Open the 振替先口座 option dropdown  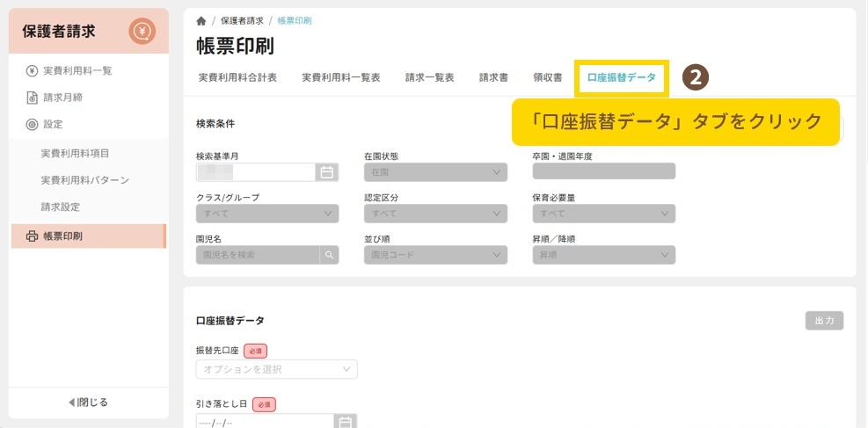coord(276,369)
